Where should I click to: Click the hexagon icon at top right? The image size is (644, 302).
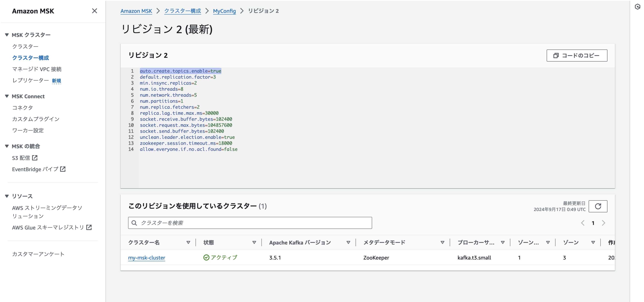637,7
